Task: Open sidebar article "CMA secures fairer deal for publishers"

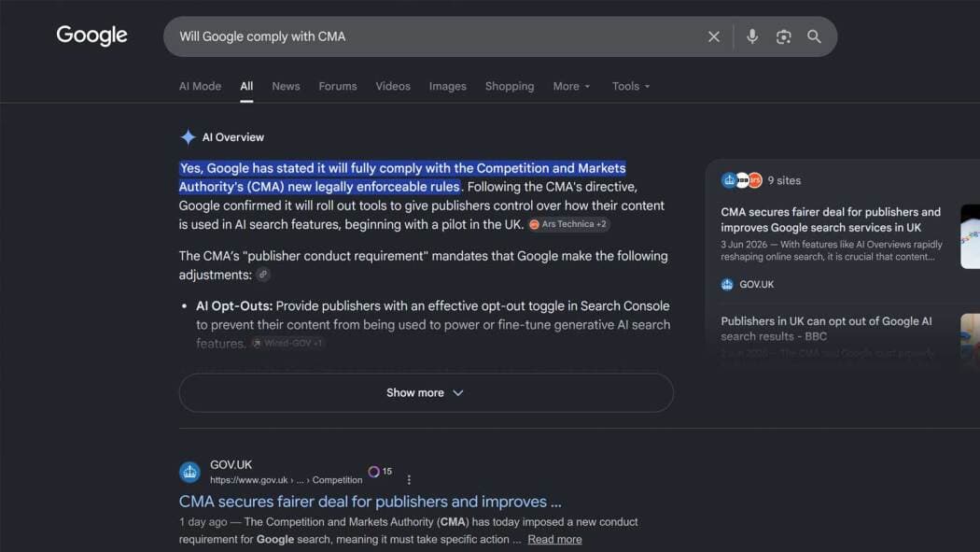Action: [831, 219]
